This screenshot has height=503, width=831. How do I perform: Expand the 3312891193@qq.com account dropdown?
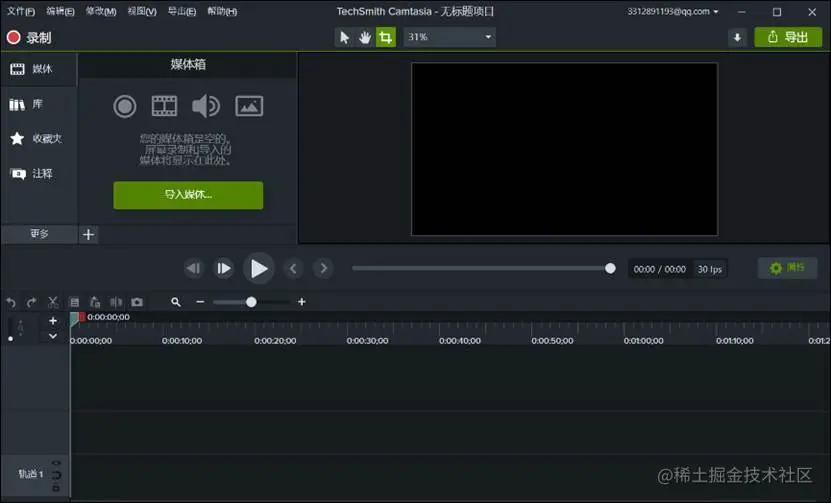pyautogui.click(x=673, y=11)
